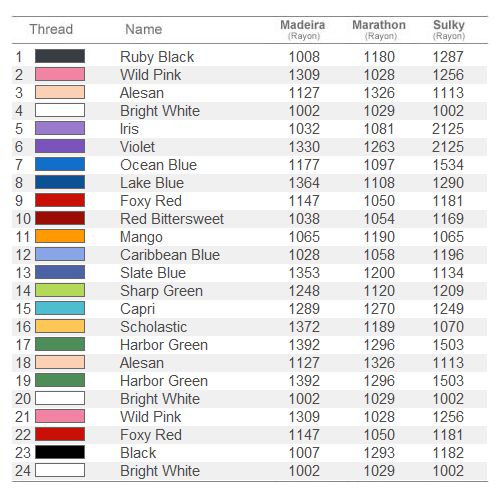Select the Scholastic yellow swatch
Image resolution: width=500 pixels, height=492 pixels.
click(x=60, y=326)
